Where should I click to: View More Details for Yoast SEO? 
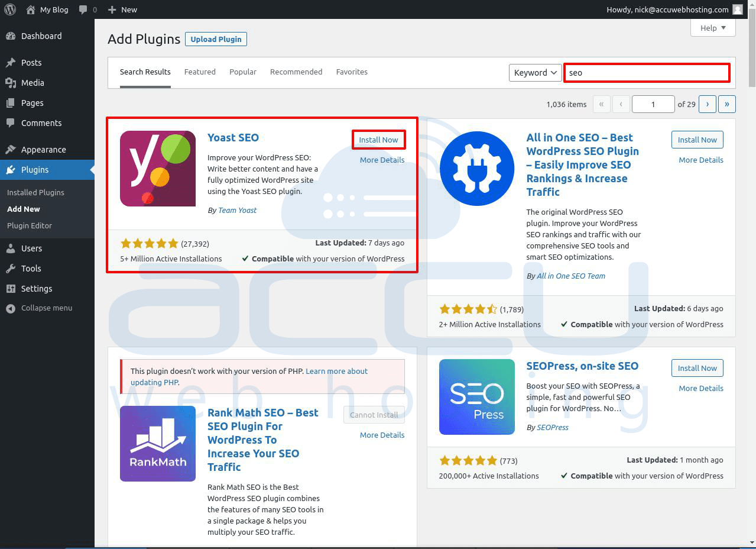point(382,160)
